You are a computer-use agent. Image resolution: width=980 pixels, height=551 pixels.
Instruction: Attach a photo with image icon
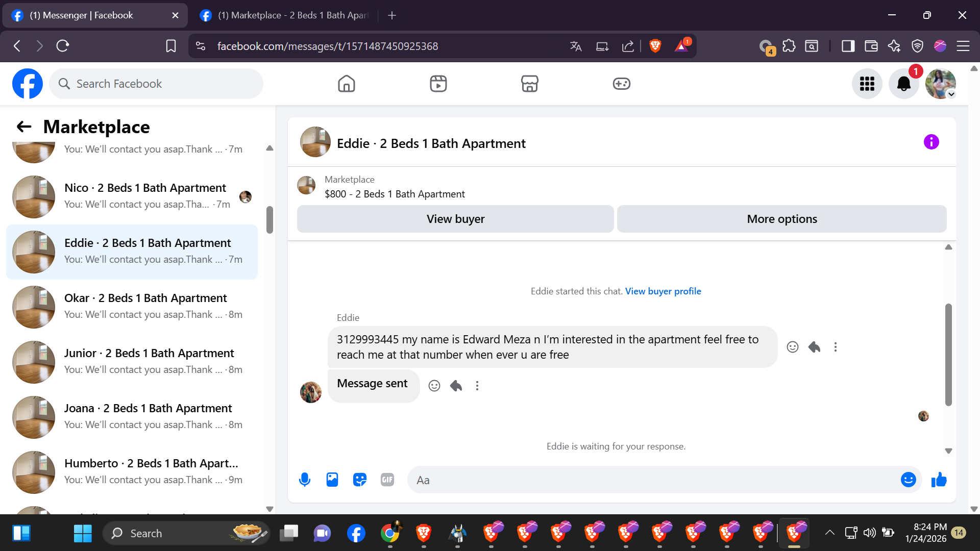click(x=332, y=480)
